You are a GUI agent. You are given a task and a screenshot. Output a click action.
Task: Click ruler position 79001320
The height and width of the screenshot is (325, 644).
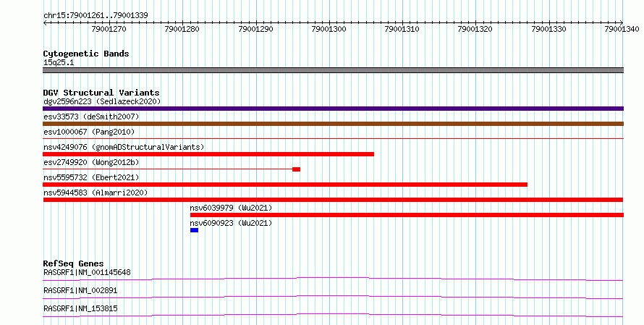click(x=475, y=29)
